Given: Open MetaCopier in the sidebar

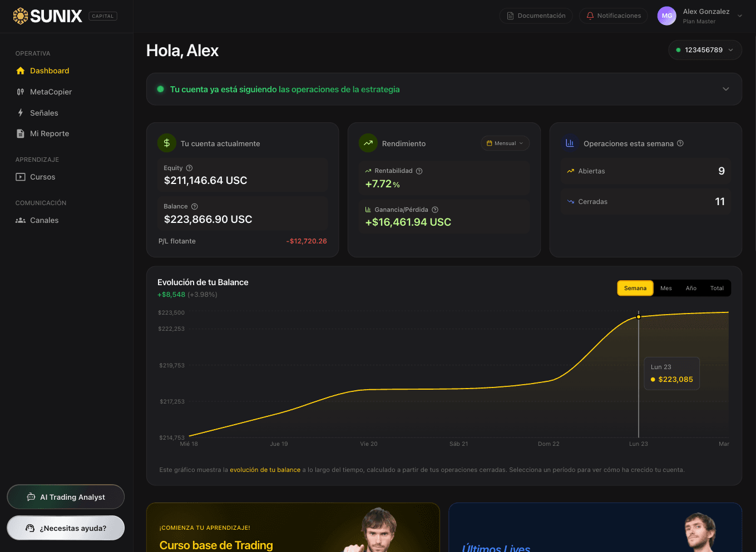Looking at the screenshot, I should click(x=51, y=92).
